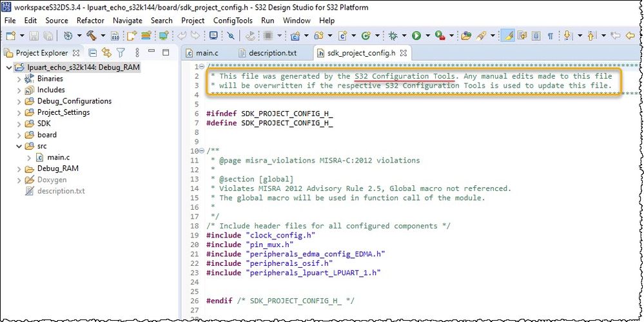Close the sdk_project_config.h tab
The width and height of the screenshot is (644, 322).
(404, 53)
